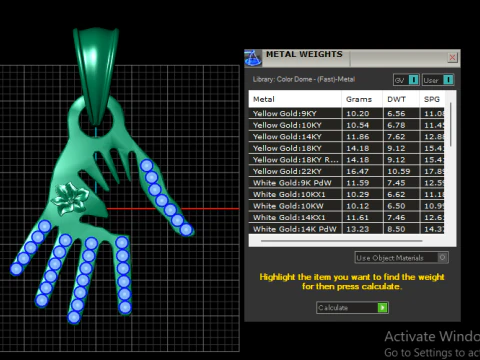The width and height of the screenshot is (480, 360).
Task: Select the White Gold:14KX1 row
Action: 346,217
